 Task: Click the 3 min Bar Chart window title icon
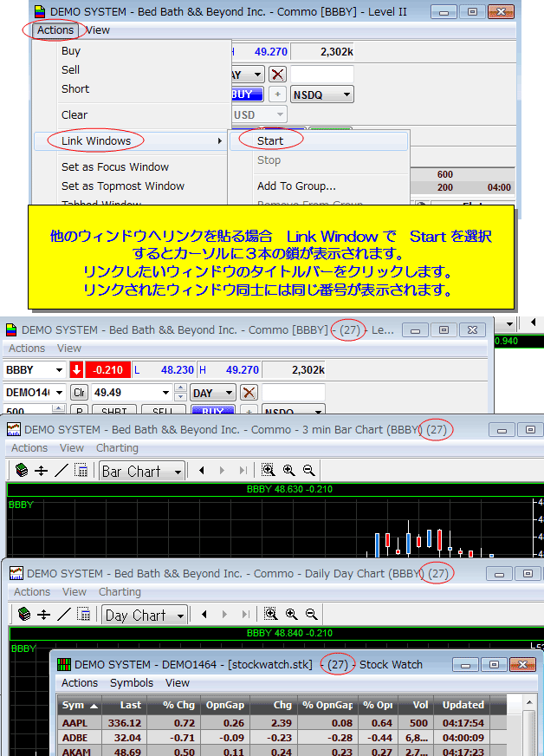click(14, 429)
